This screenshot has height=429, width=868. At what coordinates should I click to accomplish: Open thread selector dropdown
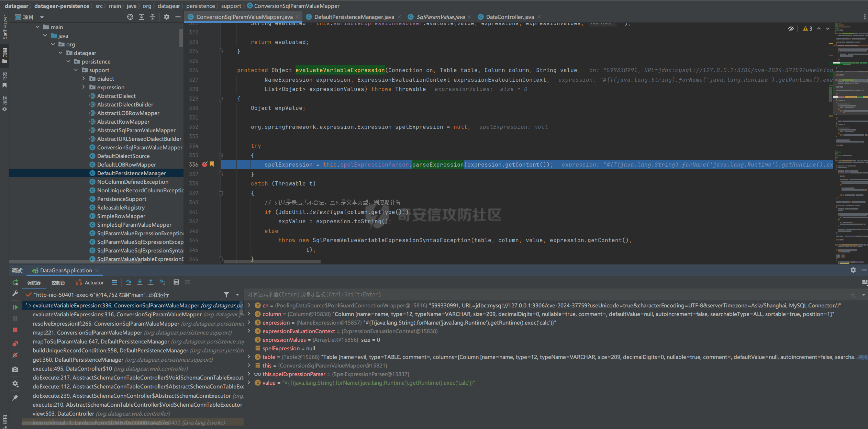pyautogui.click(x=237, y=295)
